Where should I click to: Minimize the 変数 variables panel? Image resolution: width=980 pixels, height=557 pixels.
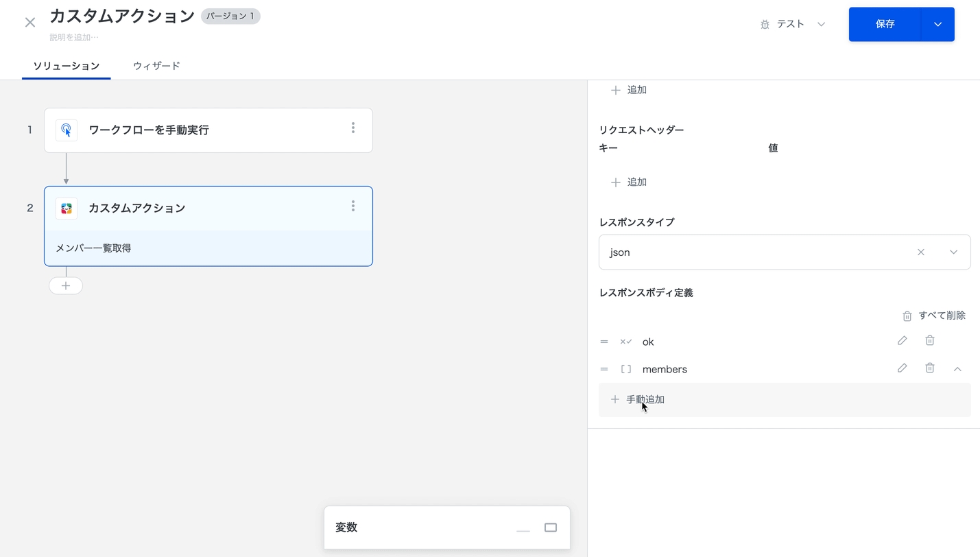tap(523, 528)
